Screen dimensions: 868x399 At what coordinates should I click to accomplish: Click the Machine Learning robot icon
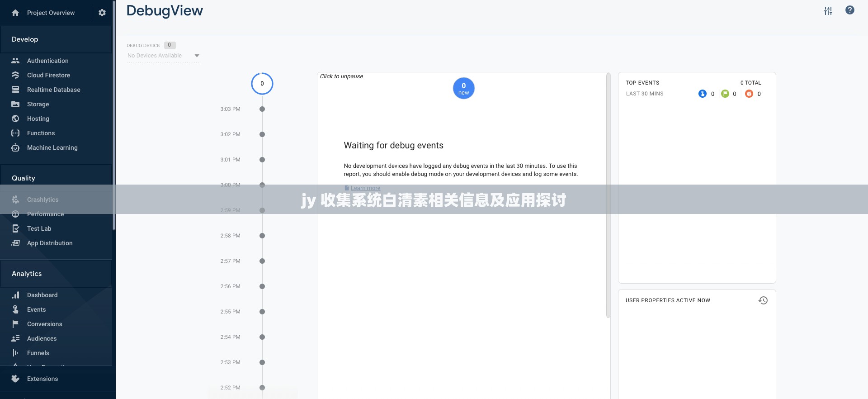tap(15, 147)
